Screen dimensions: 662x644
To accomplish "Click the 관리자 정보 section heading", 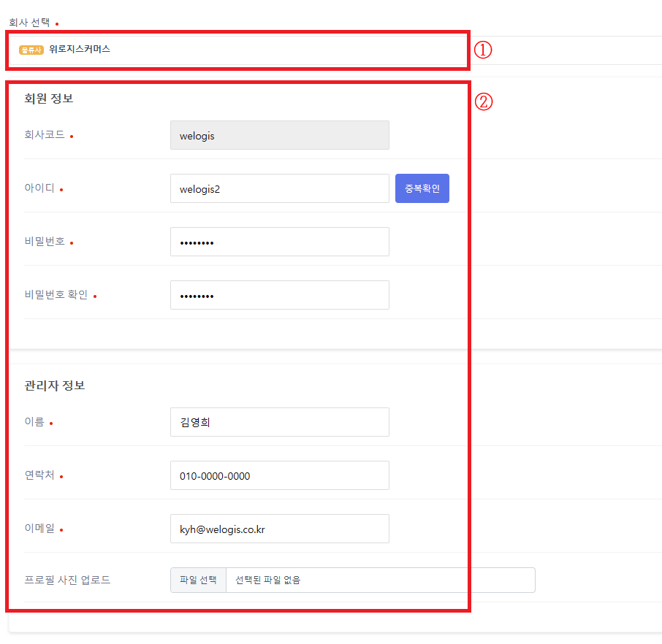I will (54, 386).
